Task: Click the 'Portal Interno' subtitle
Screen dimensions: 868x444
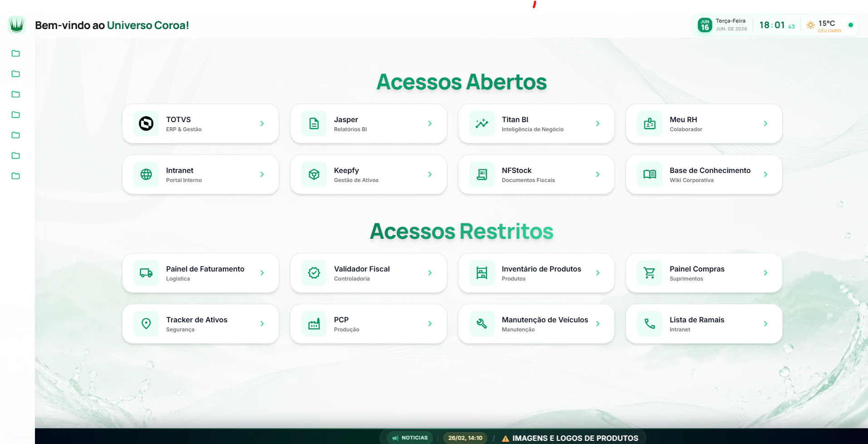Action: coord(184,180)
